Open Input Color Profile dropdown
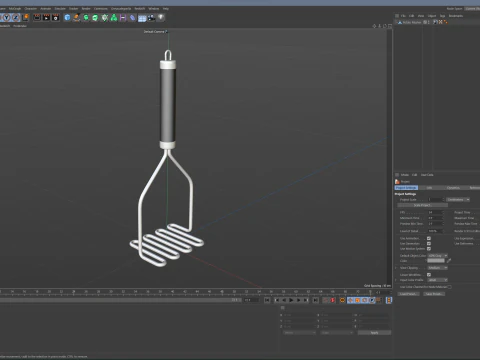The width and height of the screenshot is (480, 360). tap(437, 280)
